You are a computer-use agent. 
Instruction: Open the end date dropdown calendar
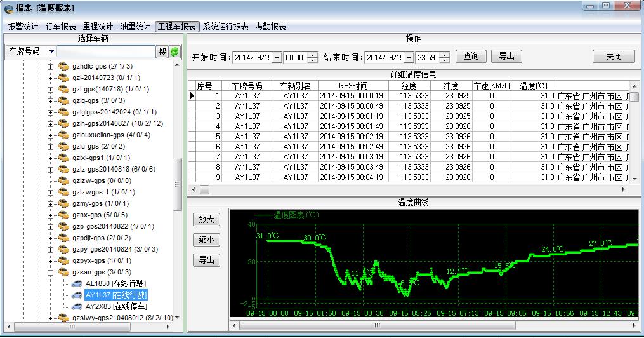pos(409,57)
